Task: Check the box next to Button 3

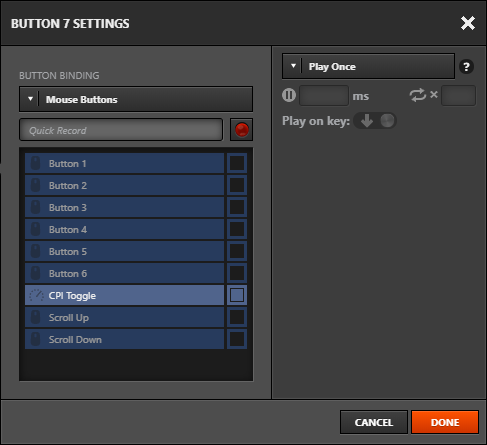Action: pyautogui.click(x=237, y=207)
